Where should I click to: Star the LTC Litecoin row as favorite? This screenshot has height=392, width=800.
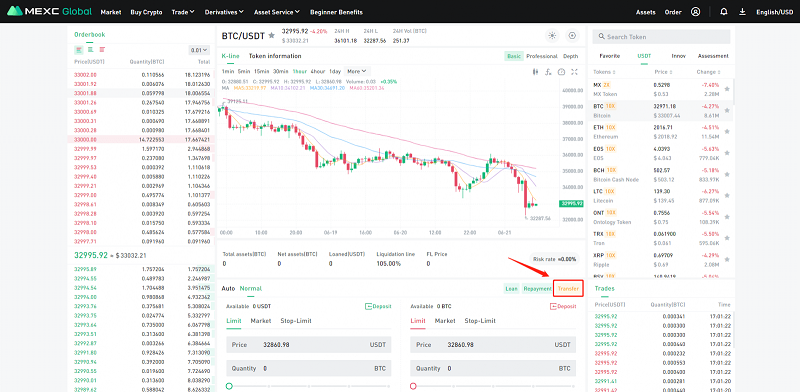(727, 196)
